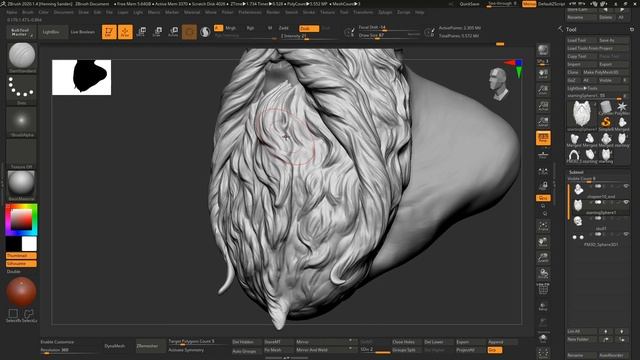Pick a color in the color picker square
Viewport: 640px width, 360px height.
(x=21, y=220)
